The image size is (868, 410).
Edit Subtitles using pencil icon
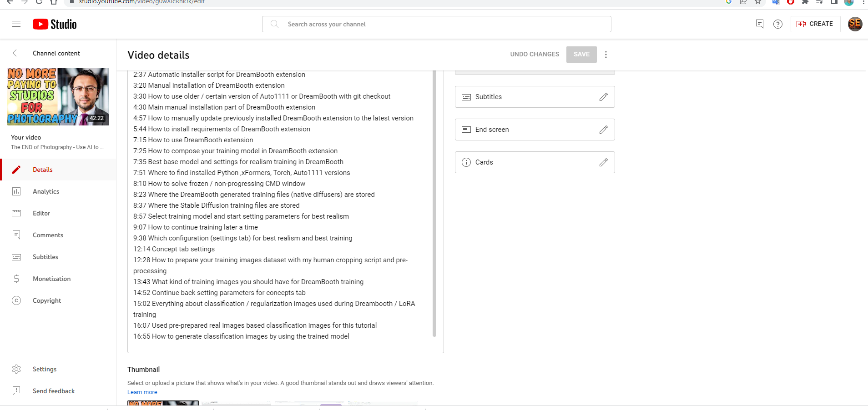604,97
